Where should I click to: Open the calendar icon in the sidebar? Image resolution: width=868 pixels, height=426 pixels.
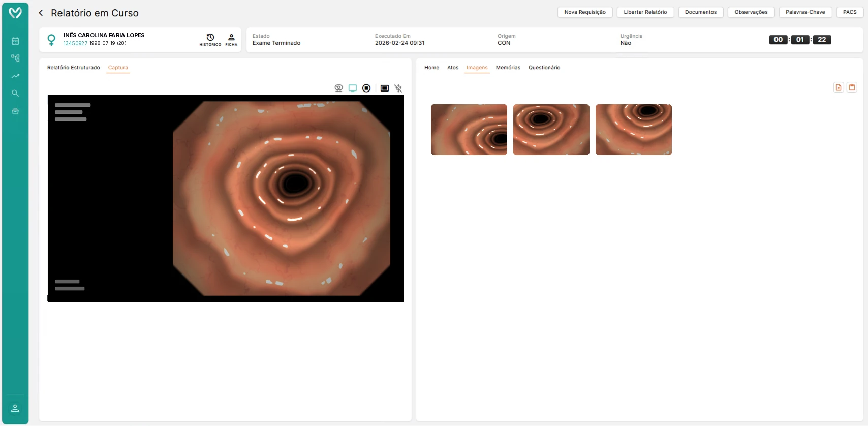(x=15, y=41)
